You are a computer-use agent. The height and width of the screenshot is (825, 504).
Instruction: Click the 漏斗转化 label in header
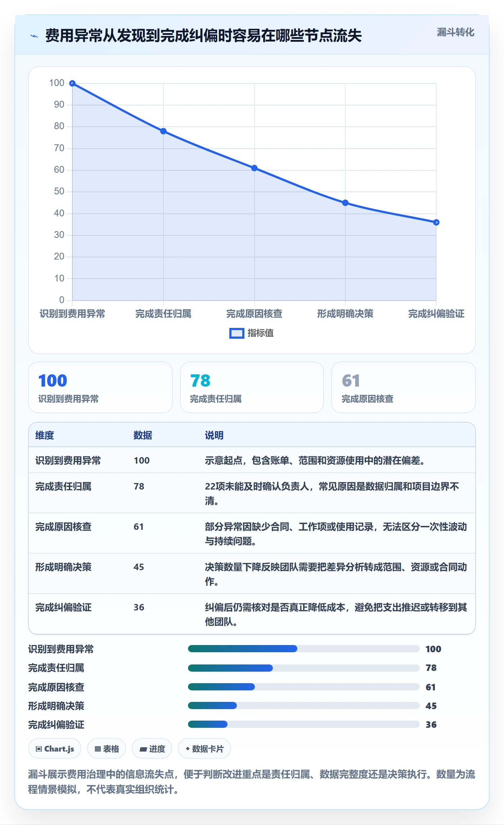[455, 32]
